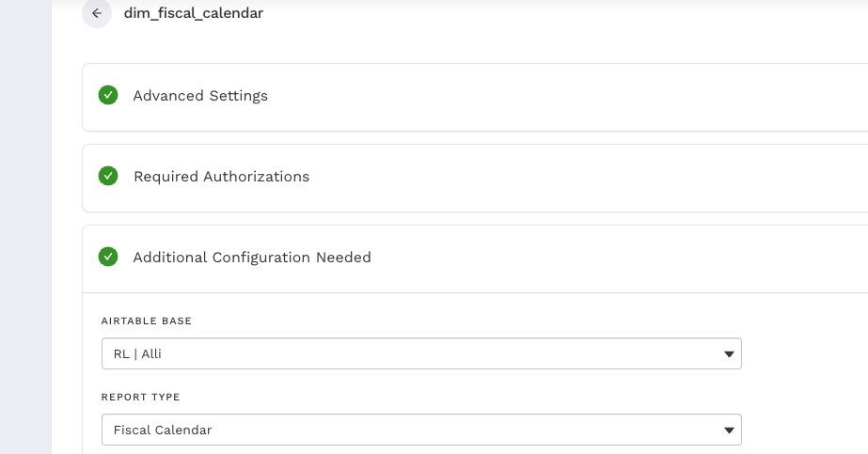Image resolution: width=868 pixels, height=454 pixels.
Task: Click the green checkmark by Additional Configuration Needed
Action: coord(108,257)
